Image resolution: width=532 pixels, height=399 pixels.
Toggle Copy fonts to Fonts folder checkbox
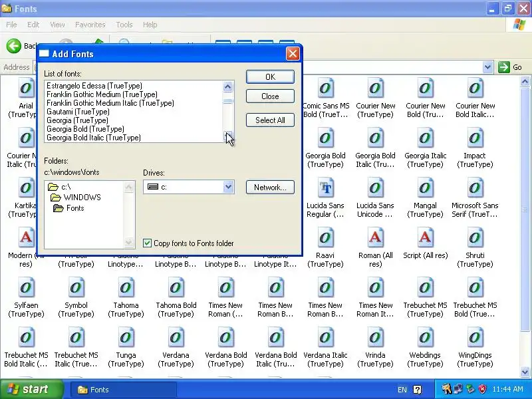(x=147, y=243)
